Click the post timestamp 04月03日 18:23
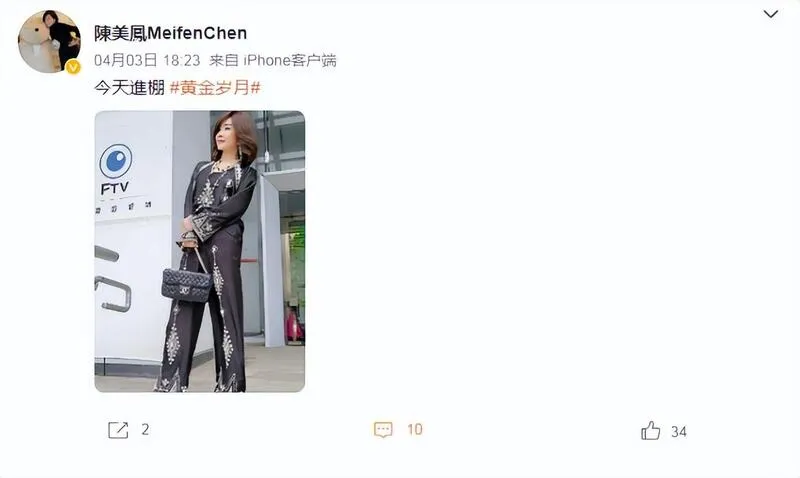 [x=147, y=61]
